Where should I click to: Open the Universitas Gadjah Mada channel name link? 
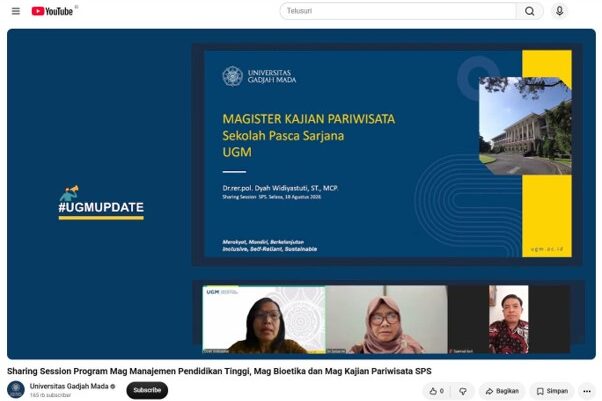pyautogui.click(x=69, y=386)
